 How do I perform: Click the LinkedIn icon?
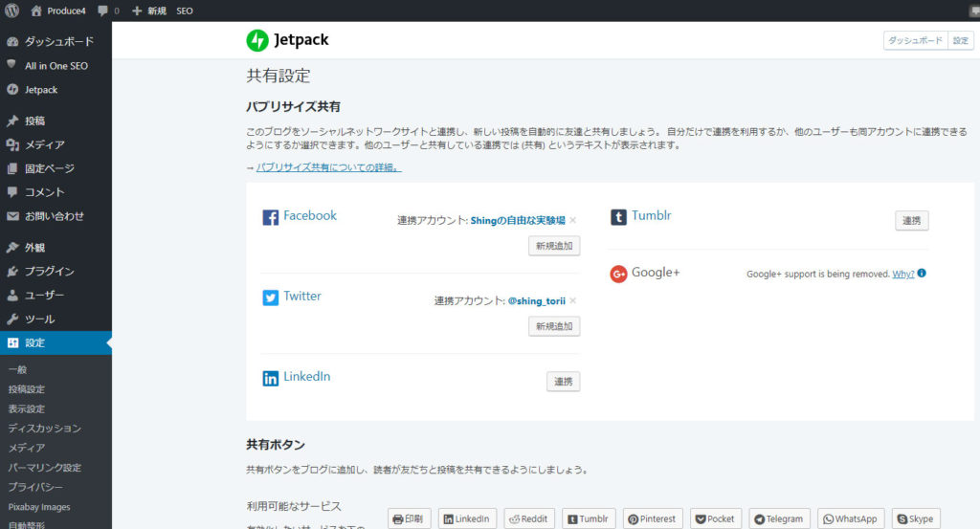[x=270, y=378]
